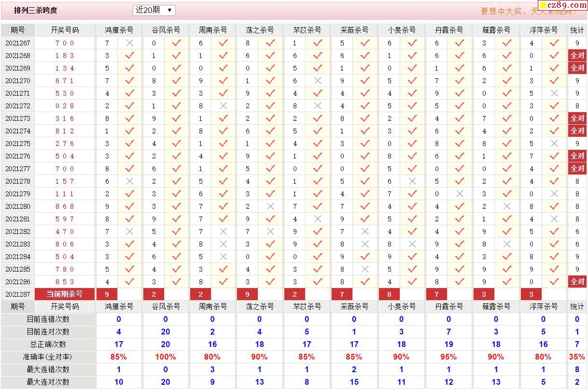Click the X mark for 鸿雁杀号 in row 2021278
This screenshot has width=588, height=391.
point(129,181)
